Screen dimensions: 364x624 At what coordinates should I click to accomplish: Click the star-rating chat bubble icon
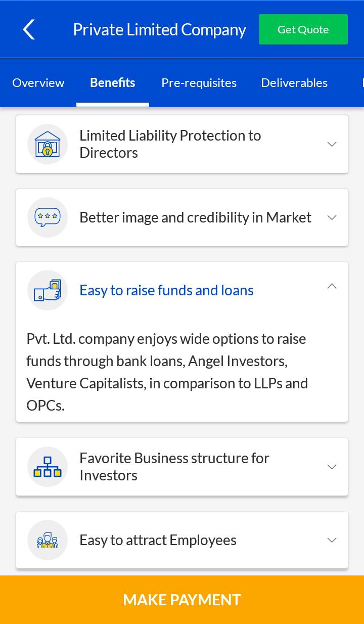click(48, 217)
